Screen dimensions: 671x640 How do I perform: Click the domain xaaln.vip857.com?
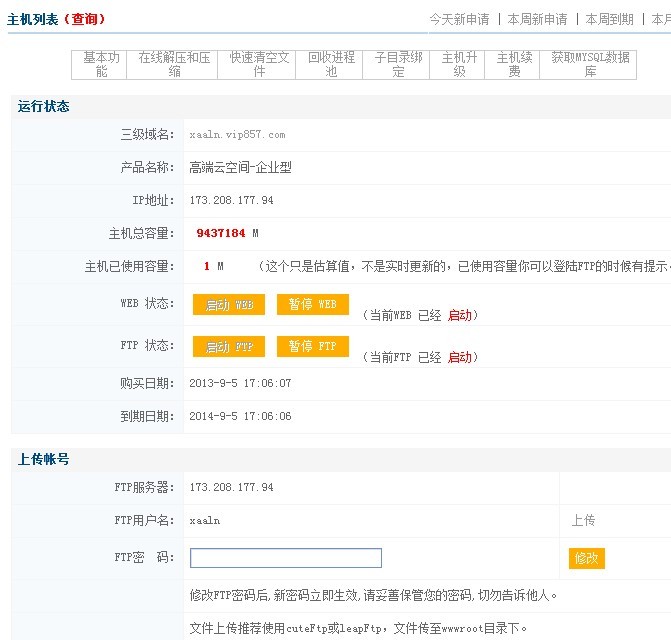(x=237, y=134)
